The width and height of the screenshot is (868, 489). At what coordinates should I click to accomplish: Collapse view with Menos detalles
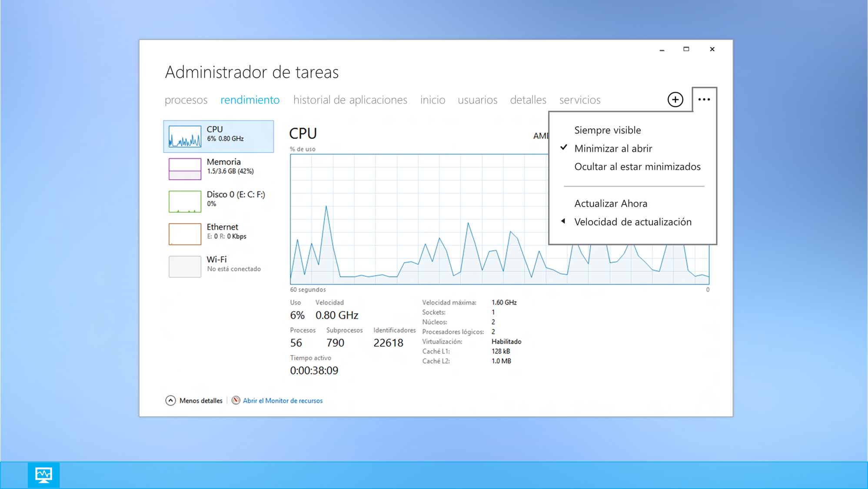[194, 401]
